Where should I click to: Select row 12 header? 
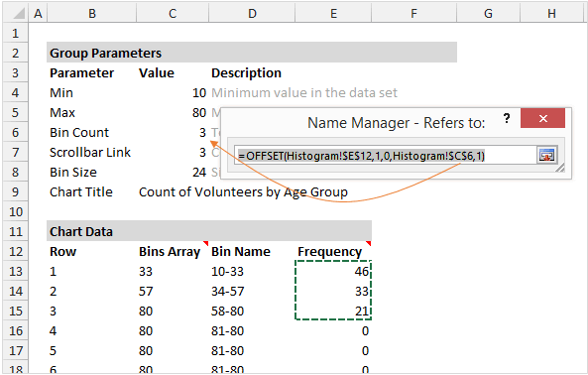(16, 251)
